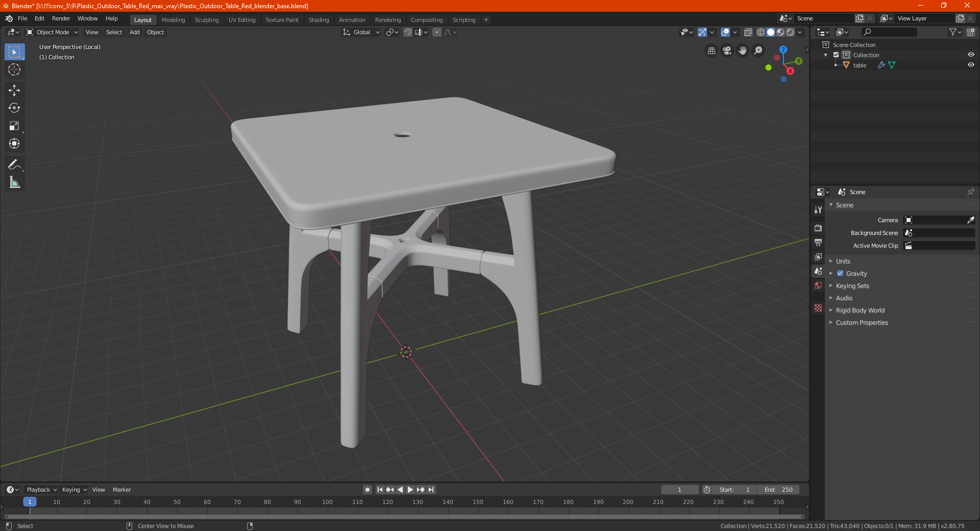Click the zoom view magnifier icon
Image resolution: width=980 pixels, height=531 pixels.
[758, 51]
